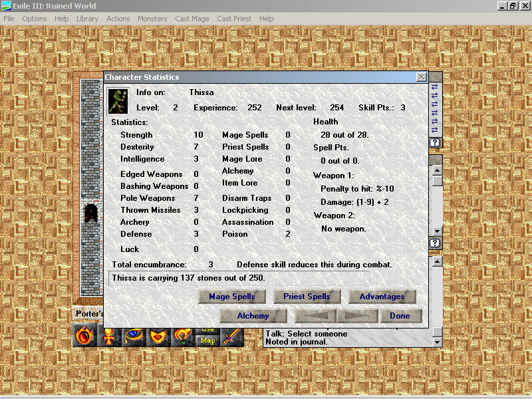Open the Library menu
The image size is (532, 399).
(x=87, y=19)
